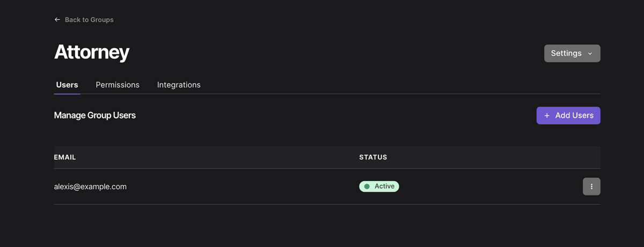Viewport: 644px width, 247px height.
Task: Select the alexis@example.com email text
Action: [90, 186]
